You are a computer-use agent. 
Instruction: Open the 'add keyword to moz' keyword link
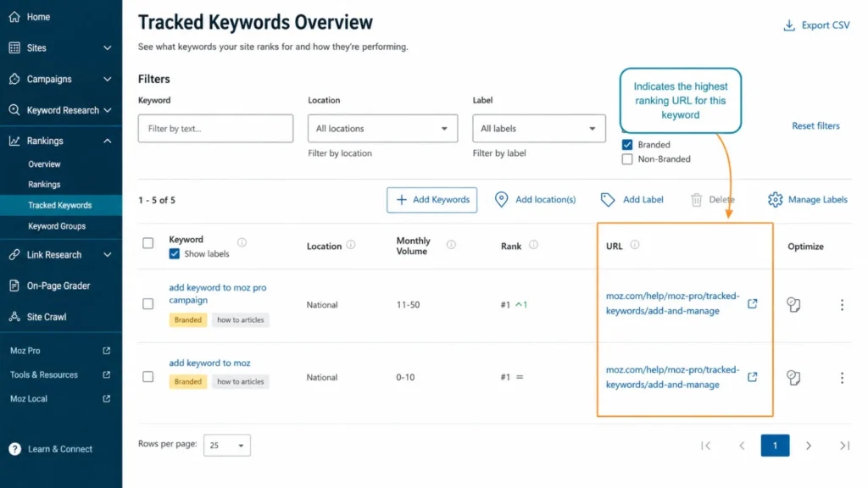(x=209, y=363)
